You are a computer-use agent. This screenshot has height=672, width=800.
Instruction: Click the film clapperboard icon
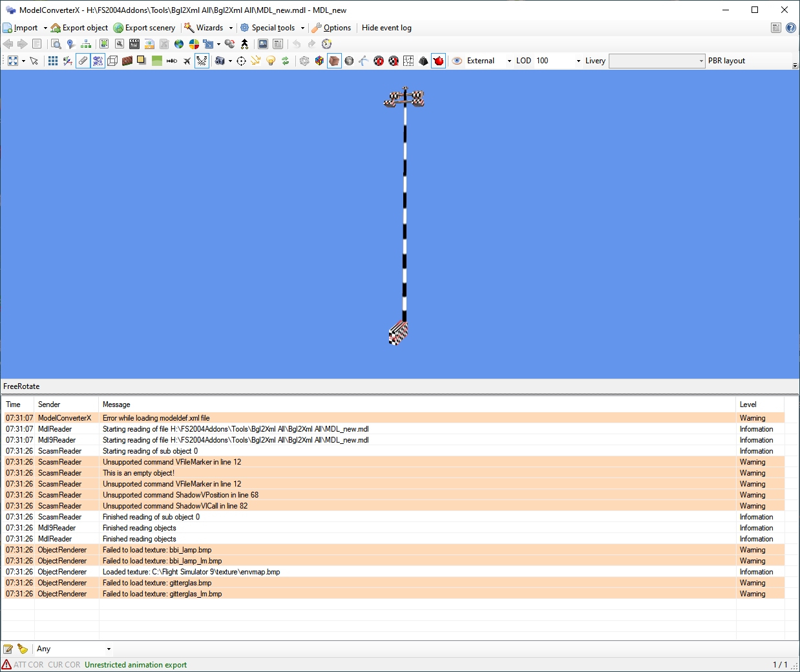134,44
